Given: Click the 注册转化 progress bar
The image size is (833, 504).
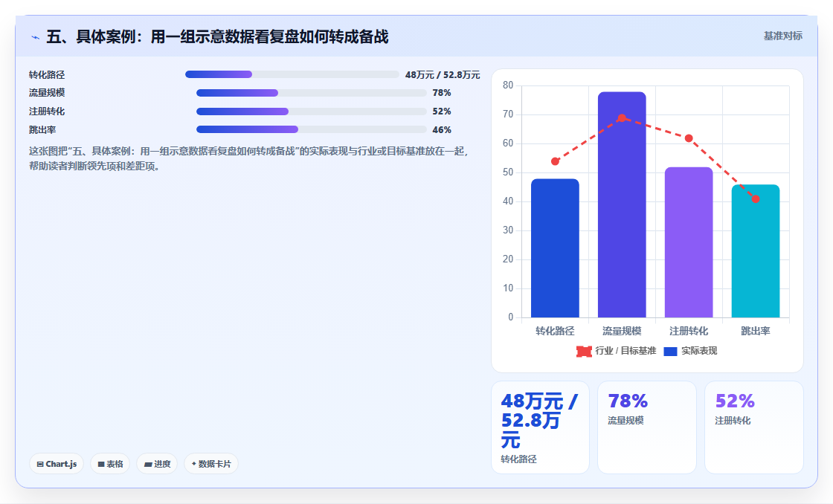Looking at the screenshot, I should coord(312,112).
